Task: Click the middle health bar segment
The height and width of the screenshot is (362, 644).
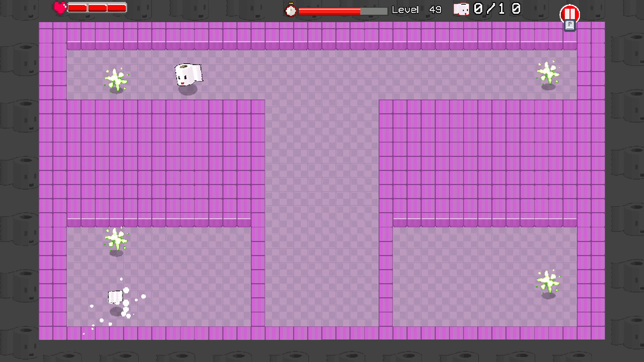Action: (97, 8)
